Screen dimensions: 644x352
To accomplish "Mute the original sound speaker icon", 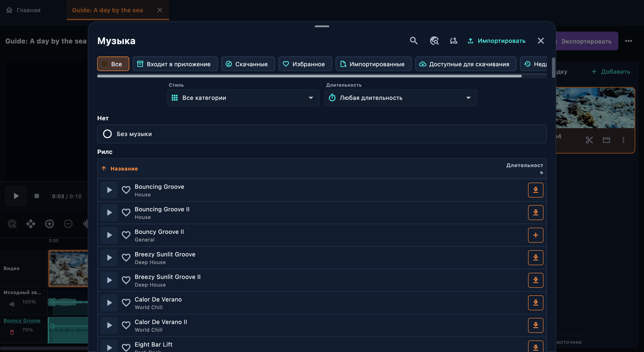I will pyautogui.click(x=12, y=304).
